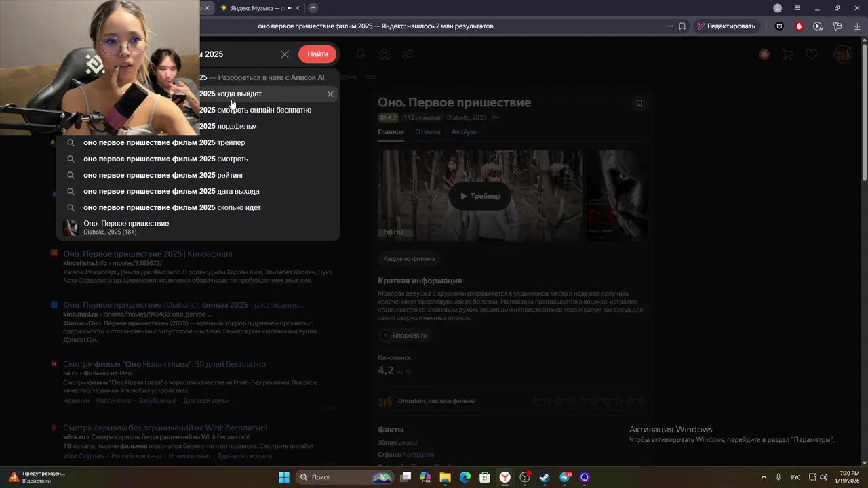Screen dimensions: 868x488
Task: Open 'Оно. Первое пришествие' Diabolic movie suggestion
Action: [x=198, y=228]
